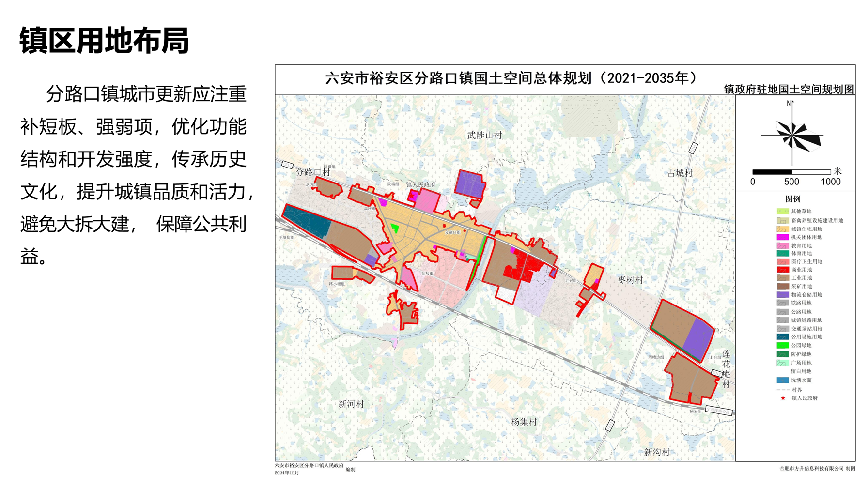Click the red star icon in legend
This screenshot has height=488, width=868.
[x=783, y=398]
